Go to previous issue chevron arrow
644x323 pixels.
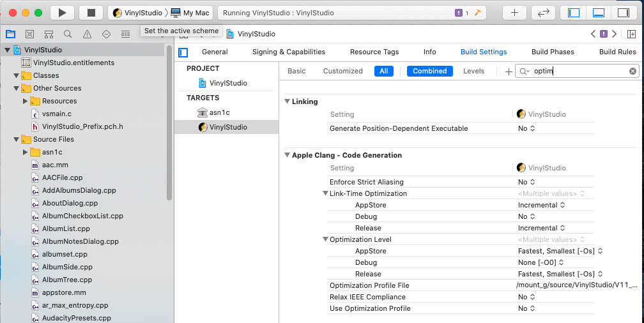[593, 34]
